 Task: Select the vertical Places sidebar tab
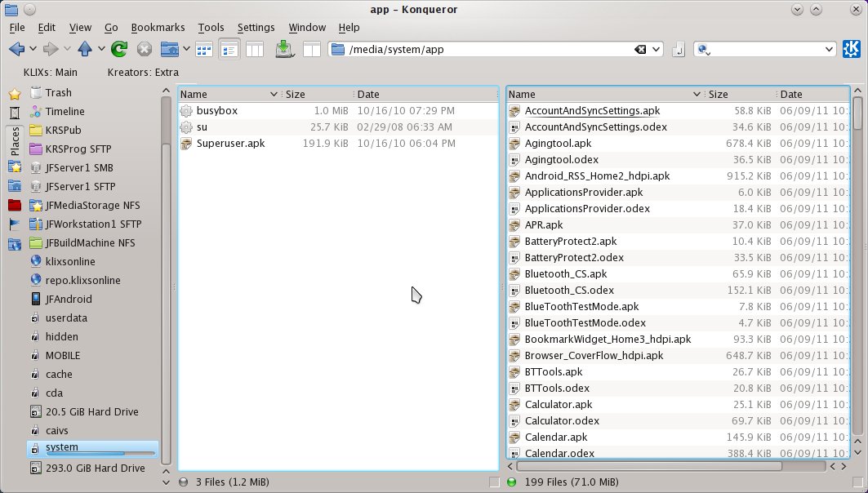pos(15,141)
